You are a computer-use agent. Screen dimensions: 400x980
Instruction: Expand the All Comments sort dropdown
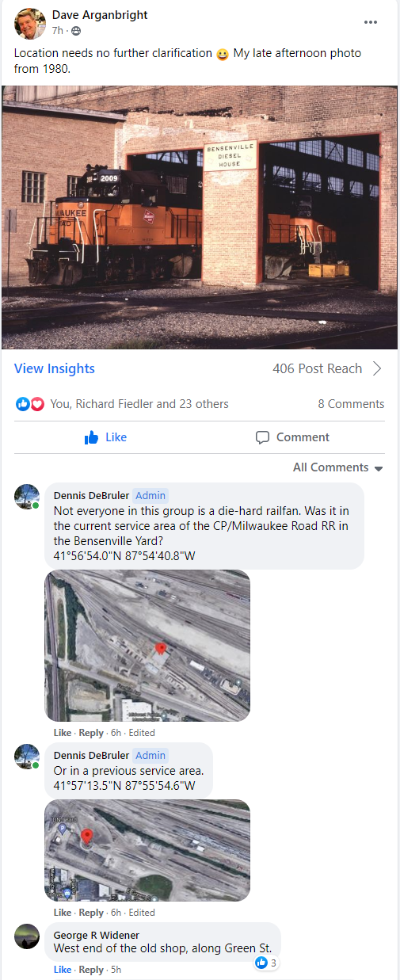(x=338, y=467)
